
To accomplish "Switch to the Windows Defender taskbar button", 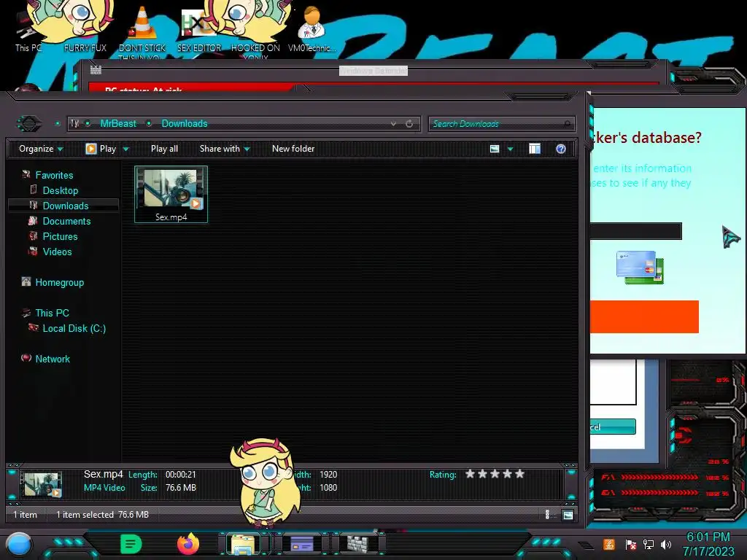I will point(357,543).
